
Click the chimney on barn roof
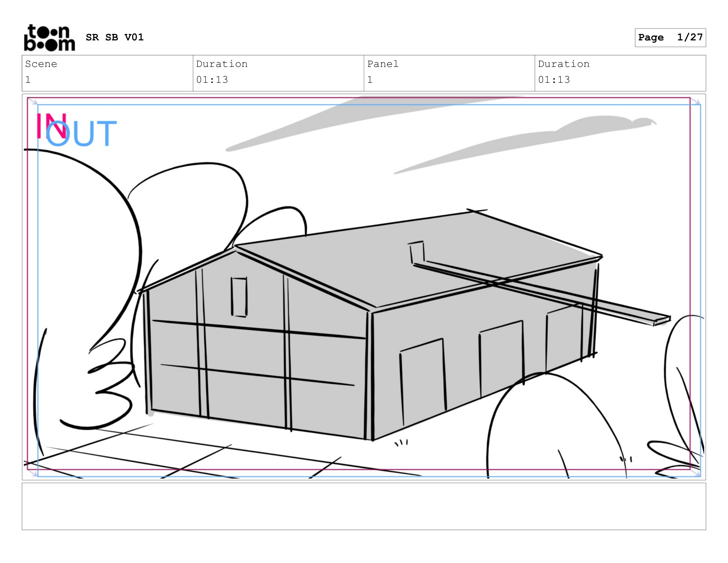(x=417, y=252)
